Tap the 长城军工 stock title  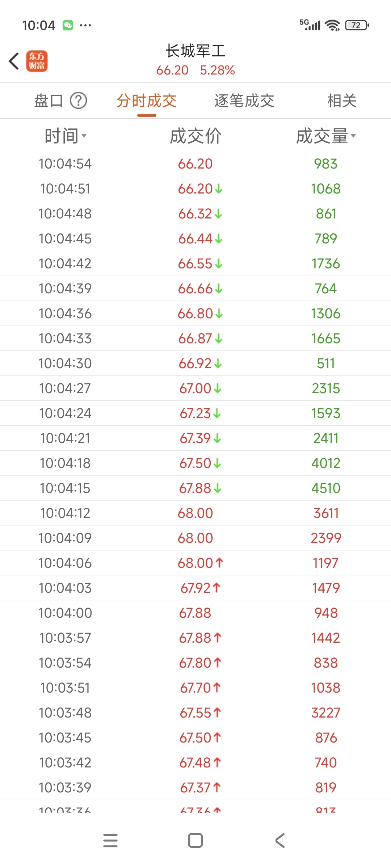coord(195,51)
